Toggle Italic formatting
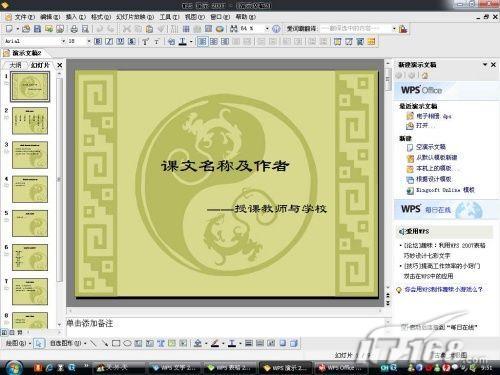The height and width of the screenshot is (375, 500). [109, 41]
